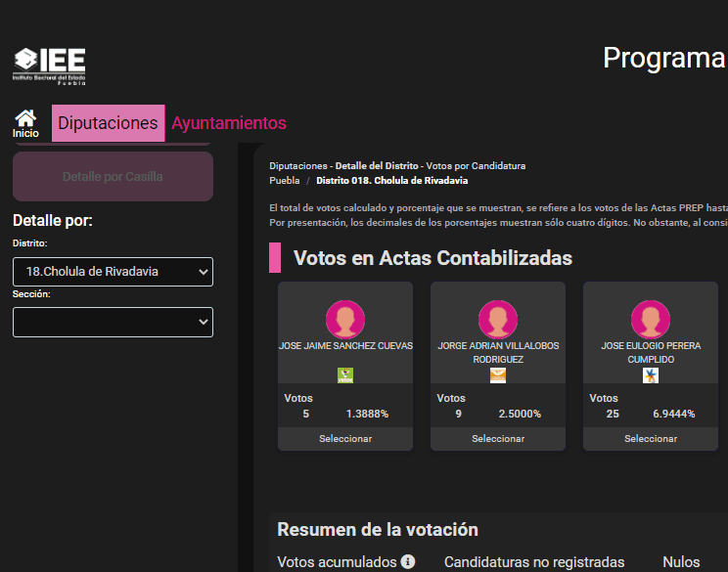The height and width of the screenshot is (572, 728).
Task: Click the Verde party logo
Action: [x=345, y=375]
